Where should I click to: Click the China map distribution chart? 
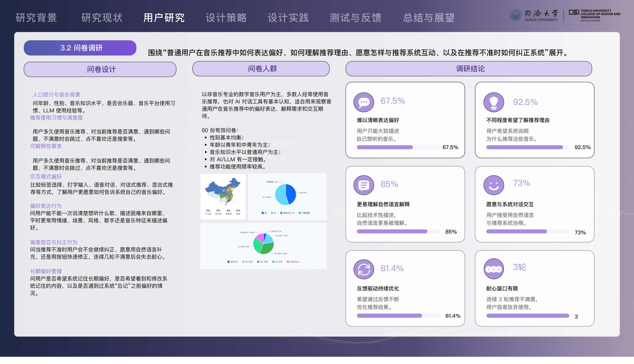pos(223,196)
